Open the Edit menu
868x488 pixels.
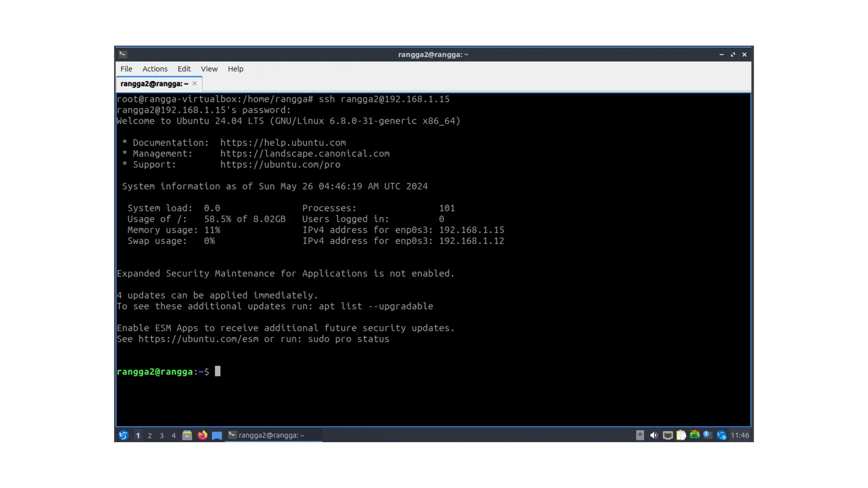pos(184,69)
